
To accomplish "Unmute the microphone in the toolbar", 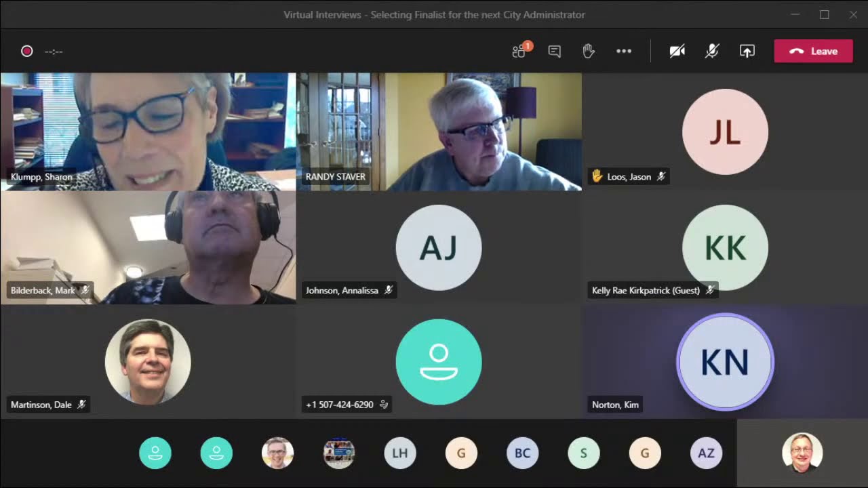I will click(x=711, y=51).
